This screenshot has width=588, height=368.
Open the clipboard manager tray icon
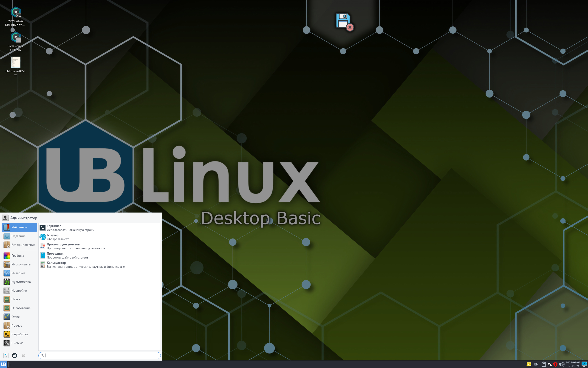543,364
